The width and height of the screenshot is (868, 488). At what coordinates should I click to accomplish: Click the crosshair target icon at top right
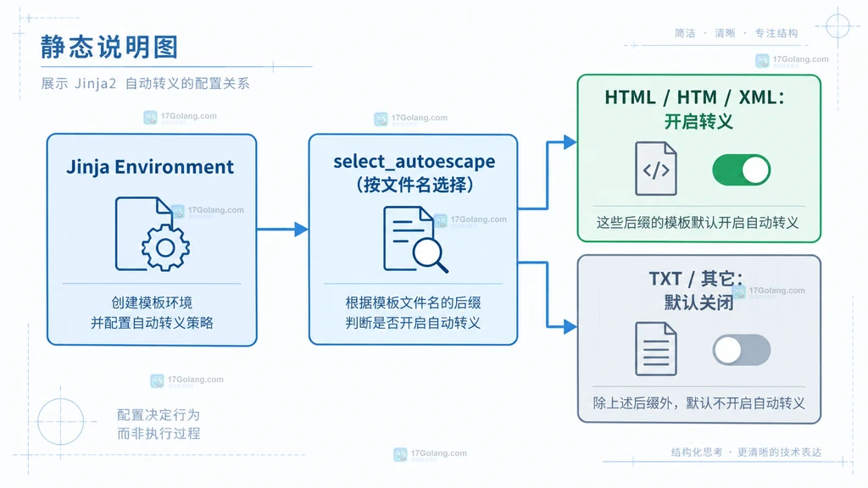[x=837, y=26]
